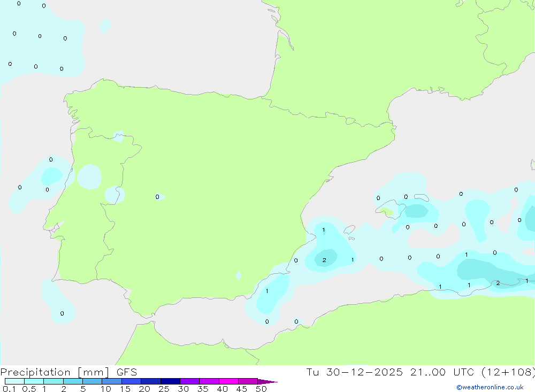Choose the 40–45 mm magenta legend swatch
The image size is (535, 392).
[x=228, y=381]
